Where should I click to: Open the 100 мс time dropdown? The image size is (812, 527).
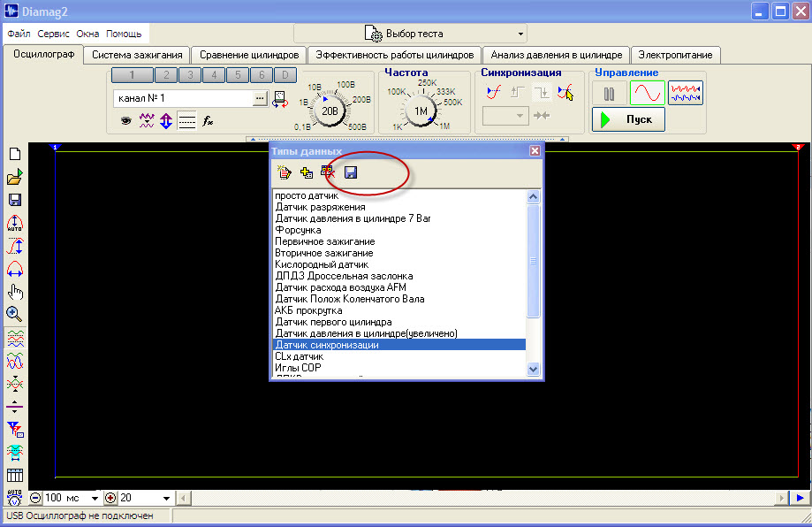point(95,499)
